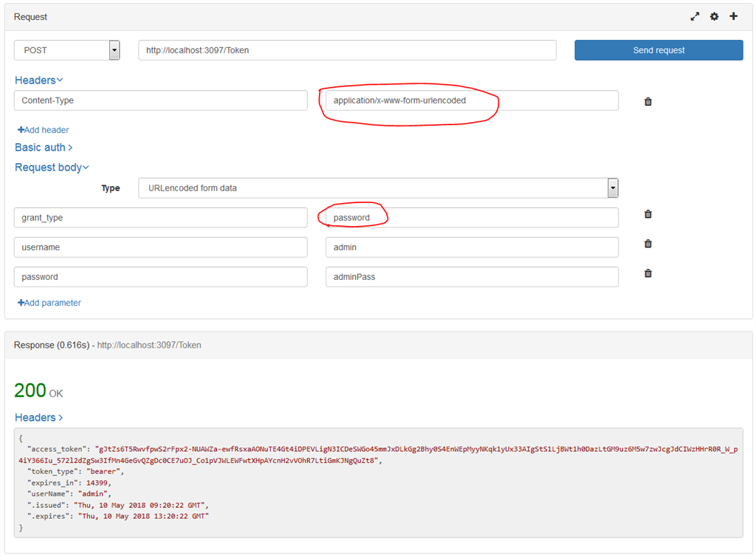Click the Add parameter link

49,303
